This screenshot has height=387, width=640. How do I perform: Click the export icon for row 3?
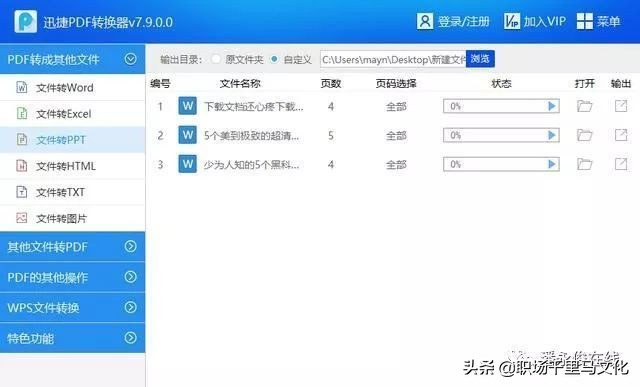coord(621,164)
